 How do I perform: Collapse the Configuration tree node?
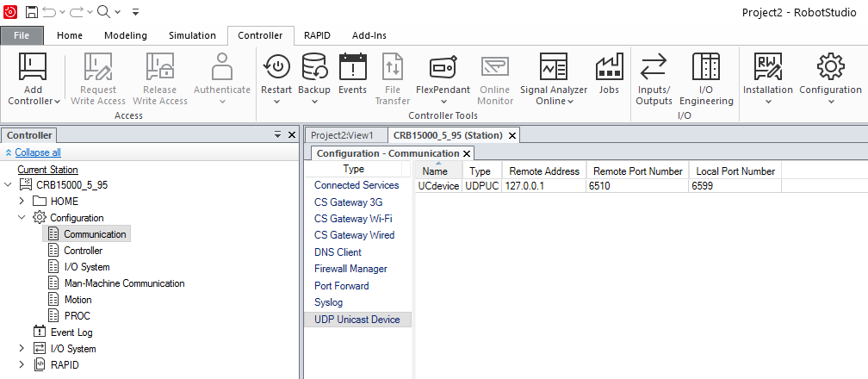pyautogui.click(x=22, y=218)
